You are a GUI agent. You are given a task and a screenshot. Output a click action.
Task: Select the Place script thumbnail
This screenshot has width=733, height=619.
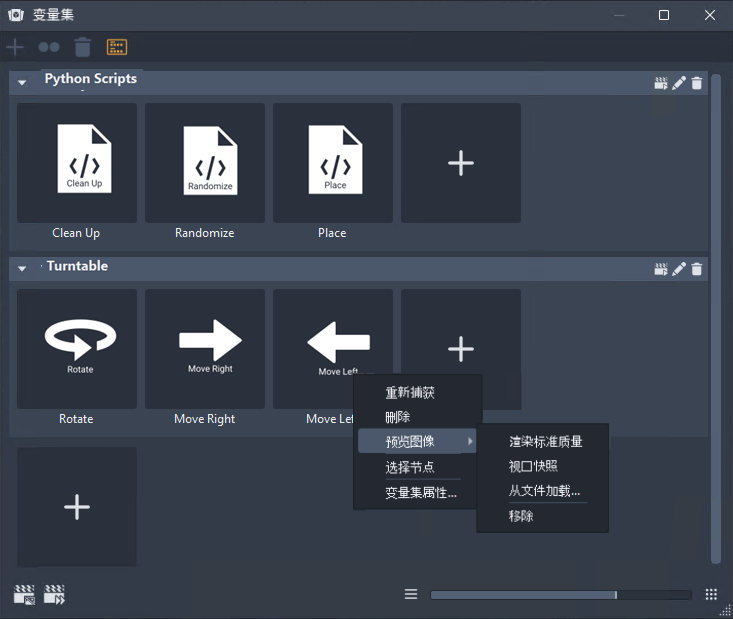click(333, 163)
